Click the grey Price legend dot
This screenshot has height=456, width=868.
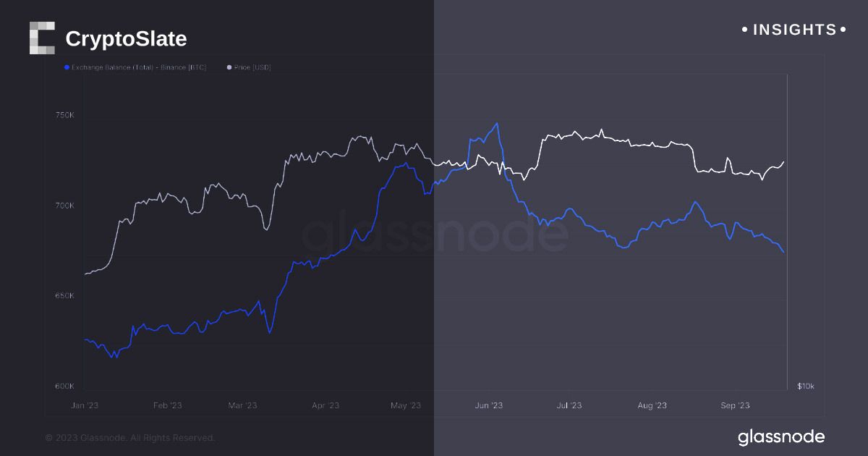click(x=229, y=67)
